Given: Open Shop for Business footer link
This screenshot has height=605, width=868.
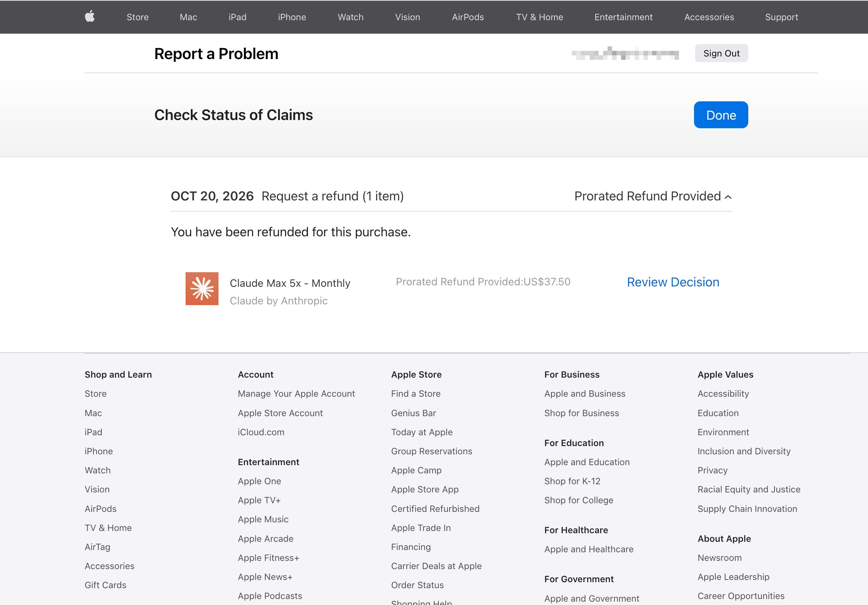Looking at the screenshot, I should [582, 413].
